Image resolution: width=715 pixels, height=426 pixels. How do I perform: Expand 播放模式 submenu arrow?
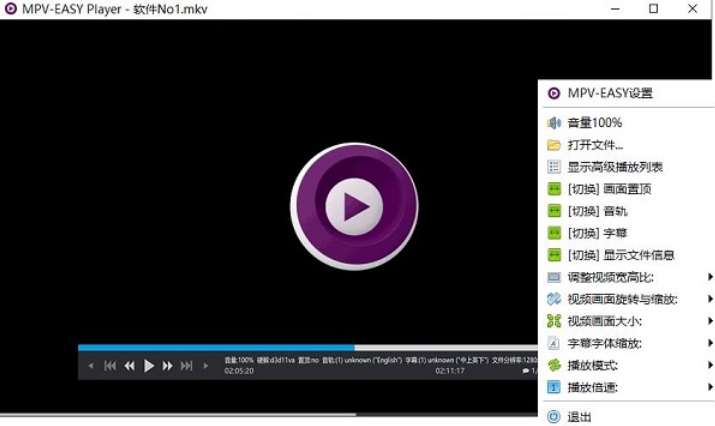pyautogui.click(x=710, y=365)
